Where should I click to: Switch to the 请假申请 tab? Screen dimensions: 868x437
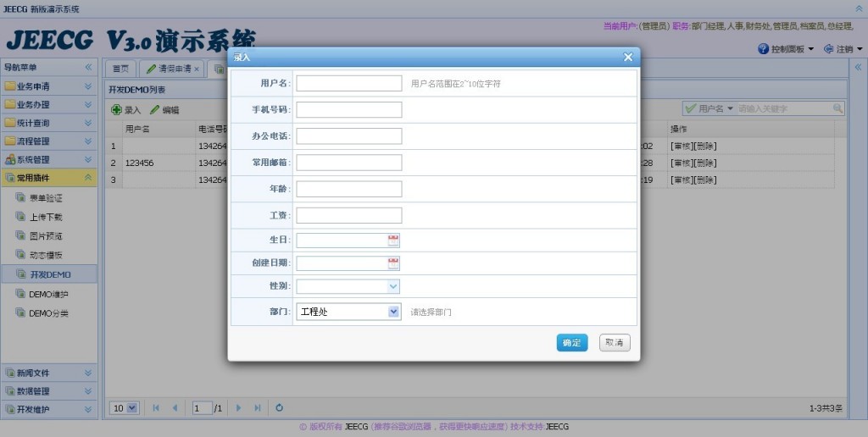point(170,69)
